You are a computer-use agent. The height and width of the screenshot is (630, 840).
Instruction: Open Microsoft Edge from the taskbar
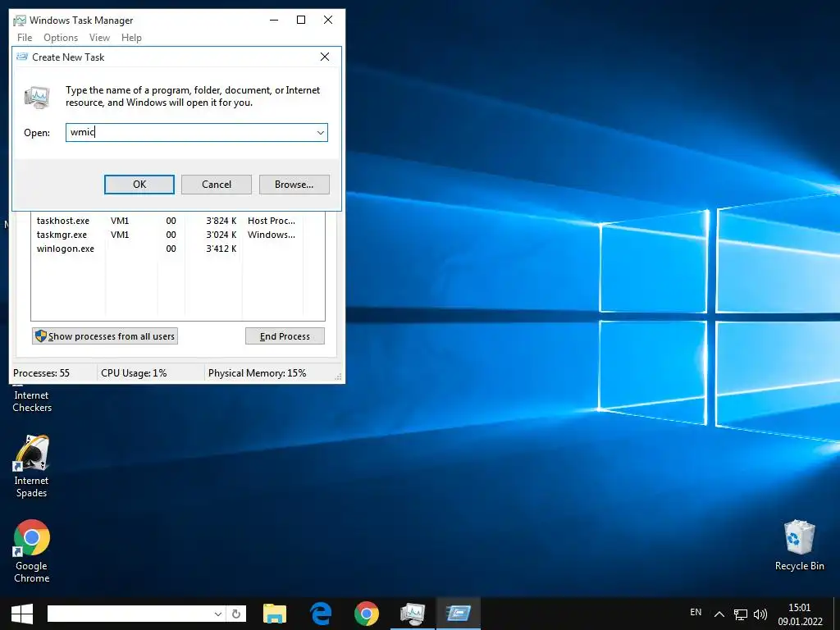pos(321,614)
